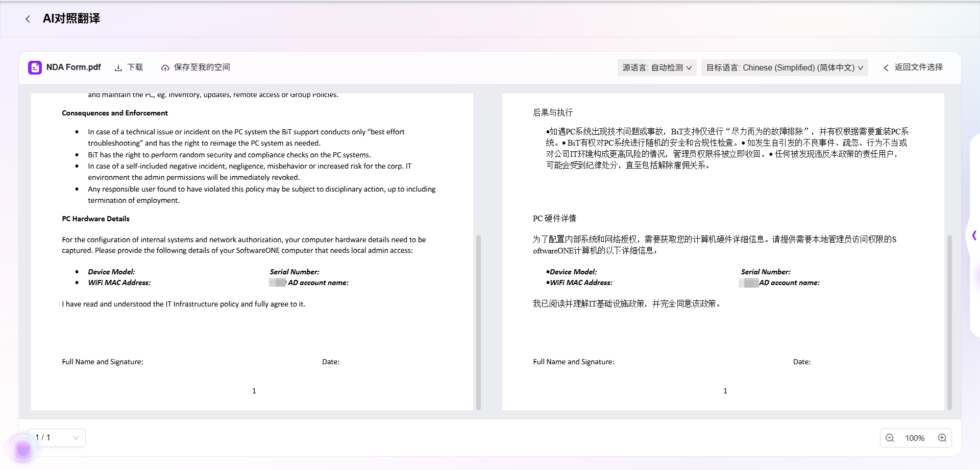Click AD account name: in the translated document
Screen dimensions: 980x470
point(790,283)
